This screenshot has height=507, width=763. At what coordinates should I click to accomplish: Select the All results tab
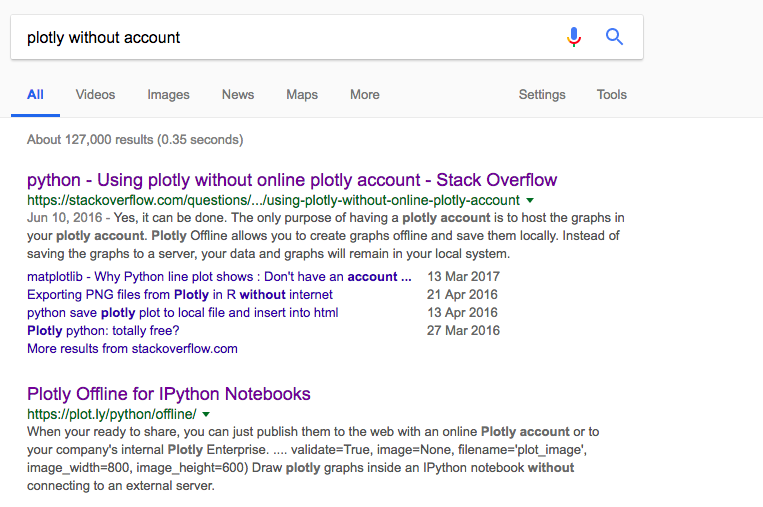pos(35,94)
